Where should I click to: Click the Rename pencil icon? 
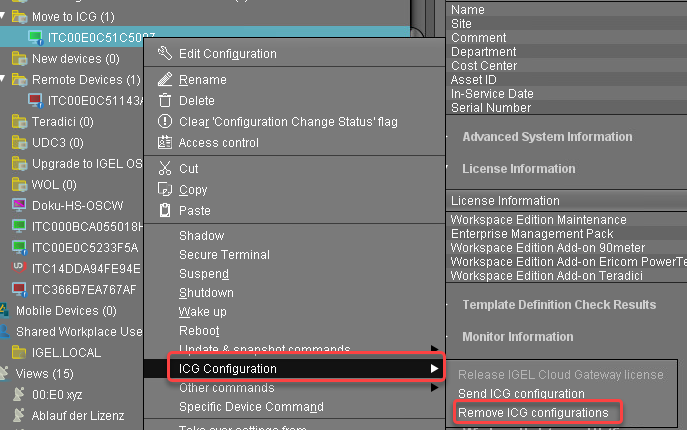click(164, 80)
